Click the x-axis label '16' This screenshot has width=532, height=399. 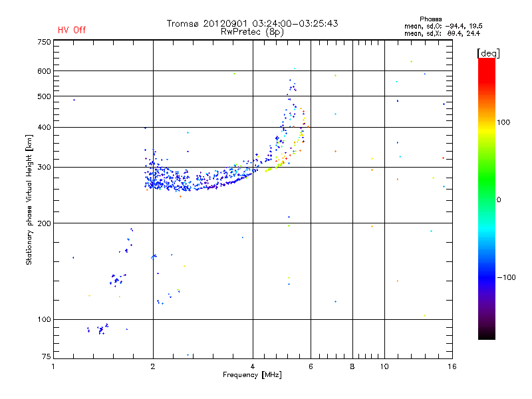click(x=452, y=366)
